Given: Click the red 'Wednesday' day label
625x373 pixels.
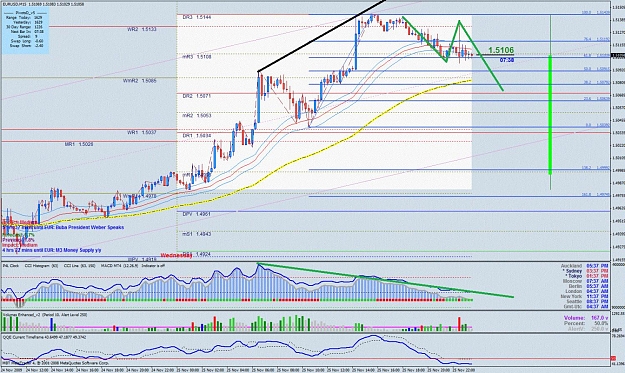Looking at the screenshot, I should click(176, 255).
